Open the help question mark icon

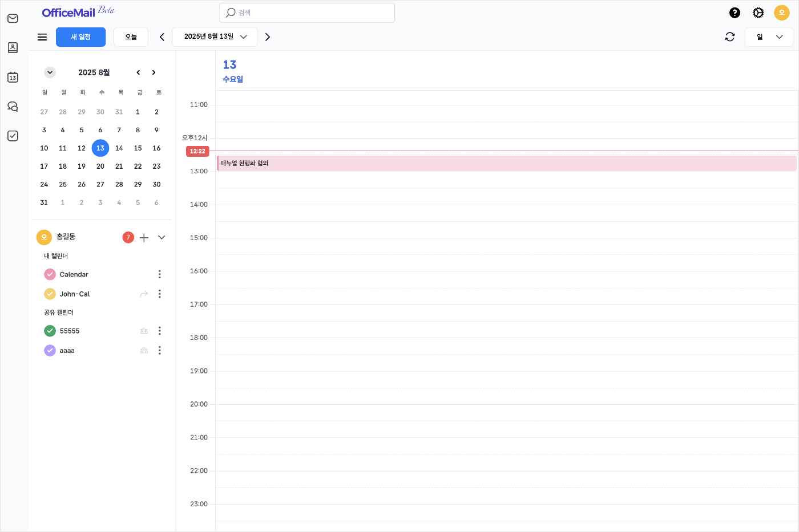(735, 13)
